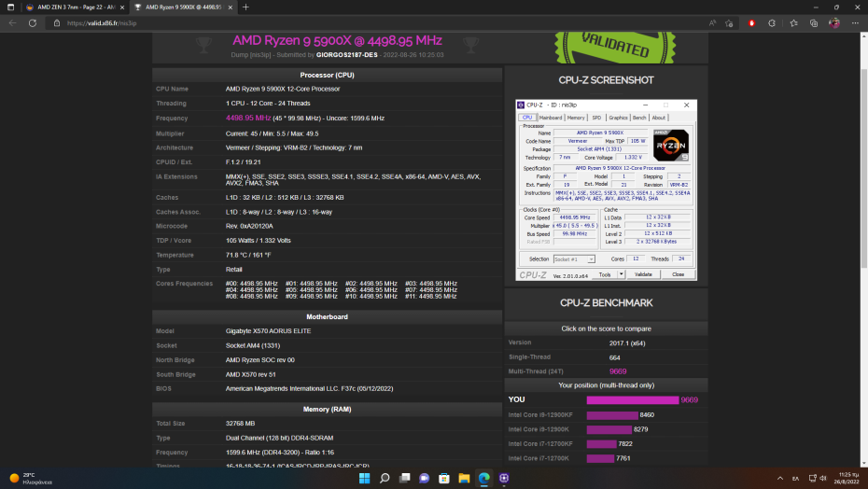Click the single-thread score 664
868x489 pixels.
click(x=614, y=357)
